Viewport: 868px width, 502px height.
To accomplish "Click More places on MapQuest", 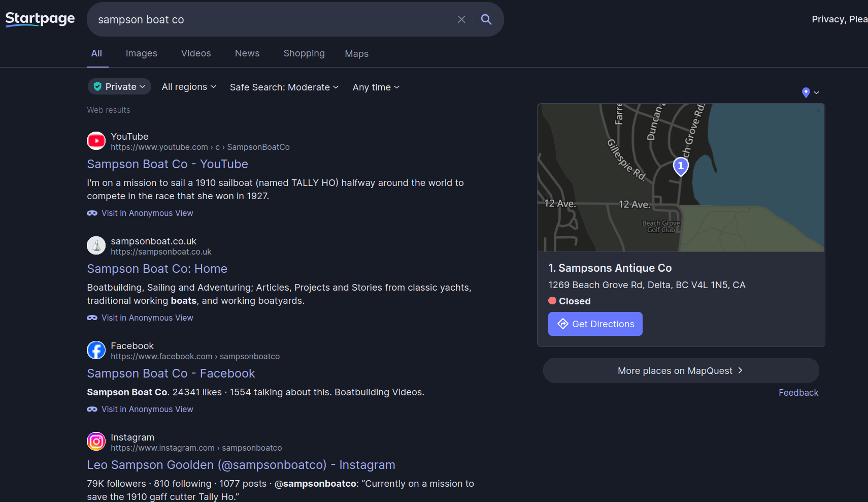I will tap(681, 371).
